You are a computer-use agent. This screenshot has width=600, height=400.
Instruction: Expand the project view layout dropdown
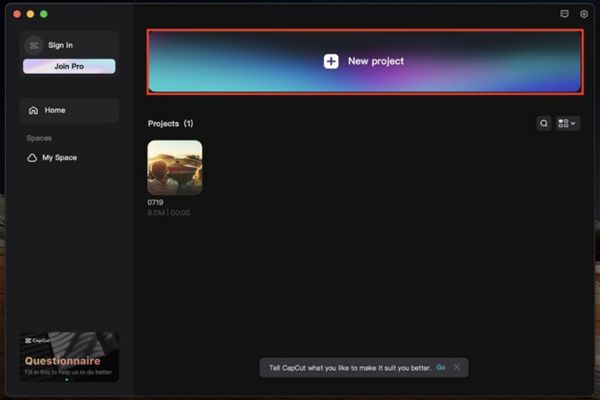click(x=568, y=123)
